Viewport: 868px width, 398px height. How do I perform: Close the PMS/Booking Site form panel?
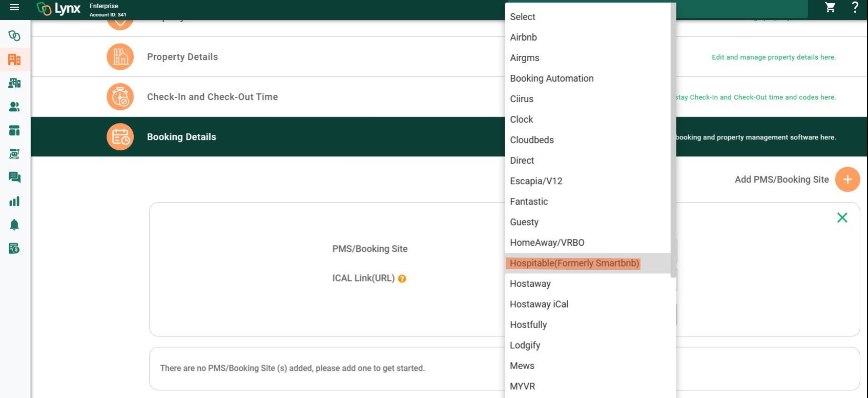point(842,217)
